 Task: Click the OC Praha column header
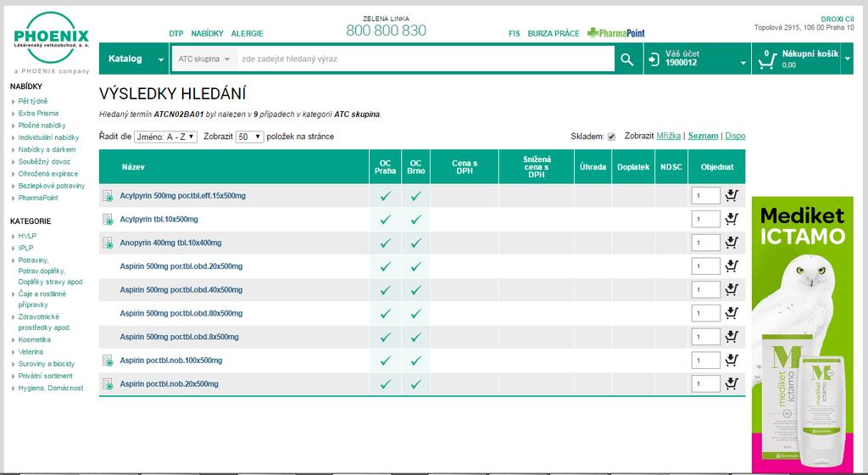[x=386, y=166]
